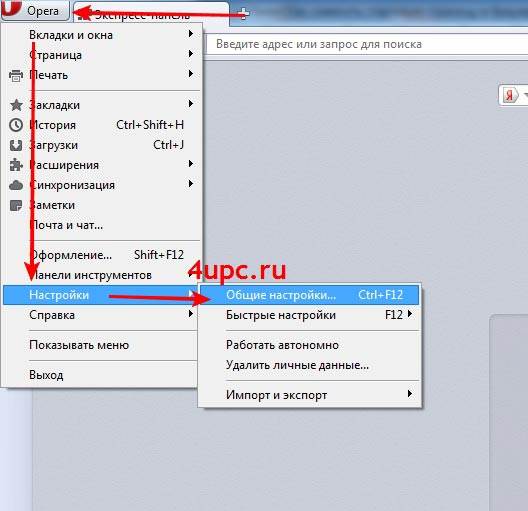This screenshot has width=528, height=511.
Task: Click the downloads icon beside Загрузки
Action: click(x=16, y=145)
